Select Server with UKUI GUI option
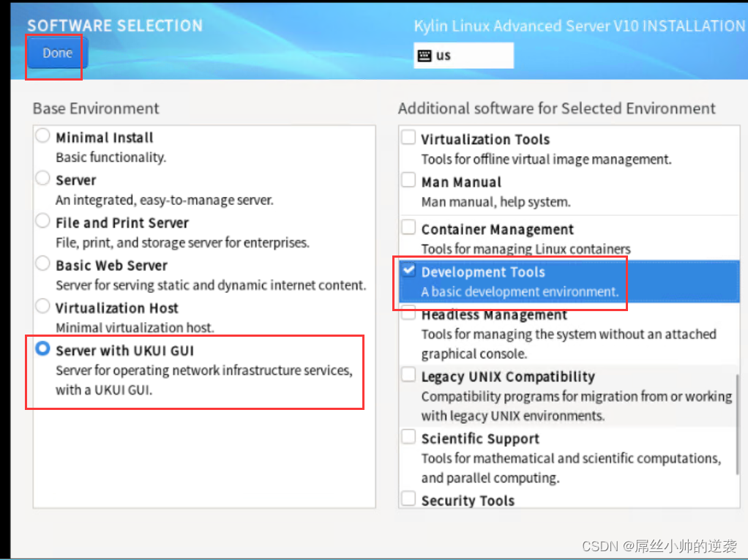The height and width of the screenshot is (560, 748). point(44,349)
